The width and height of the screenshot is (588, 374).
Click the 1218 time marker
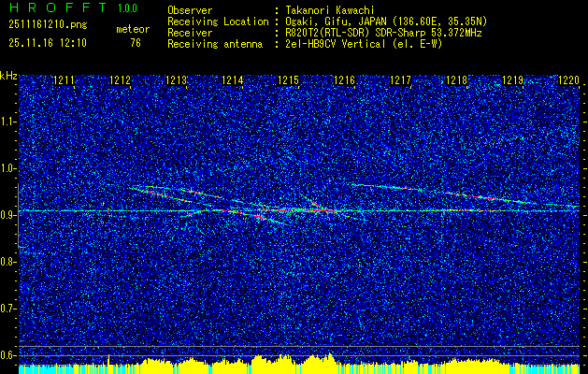[x=457, y=80]
